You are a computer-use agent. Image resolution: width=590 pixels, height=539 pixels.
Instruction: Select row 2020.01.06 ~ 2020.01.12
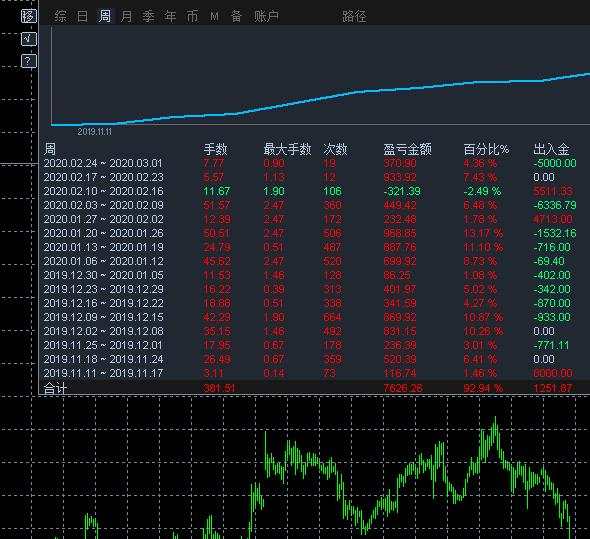[314, 261]
